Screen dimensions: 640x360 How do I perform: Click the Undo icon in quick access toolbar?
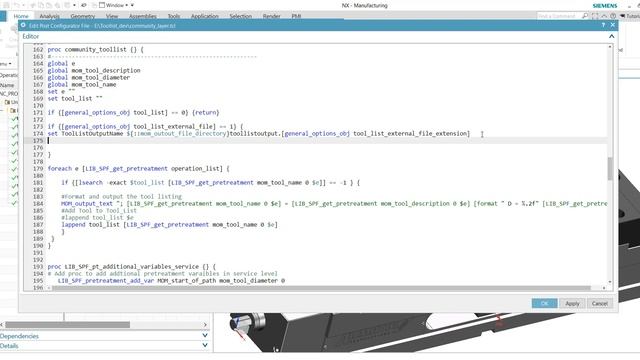coord(16,5)
